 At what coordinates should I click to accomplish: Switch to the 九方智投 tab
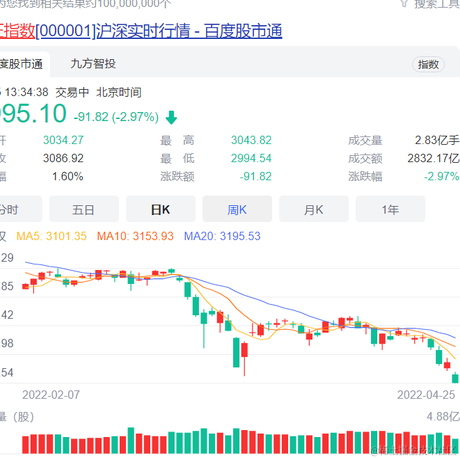(x=93, y=64)
